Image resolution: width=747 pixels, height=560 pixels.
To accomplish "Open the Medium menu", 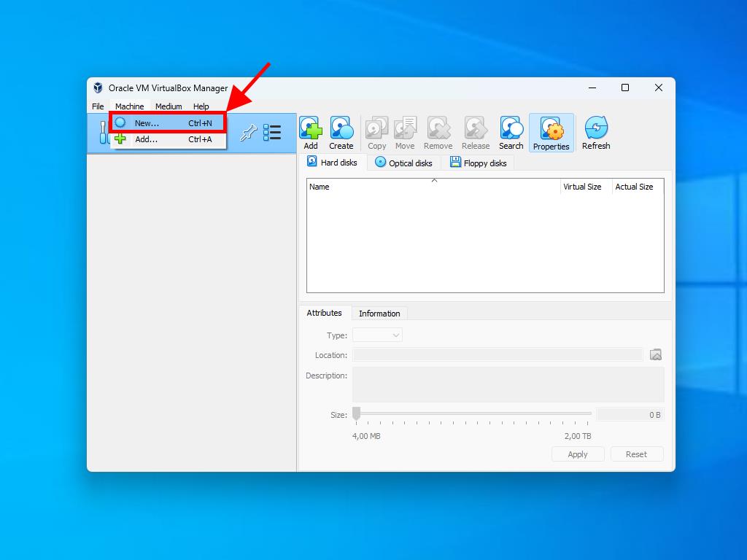I will pyautogui.click(x=169, y=106).
